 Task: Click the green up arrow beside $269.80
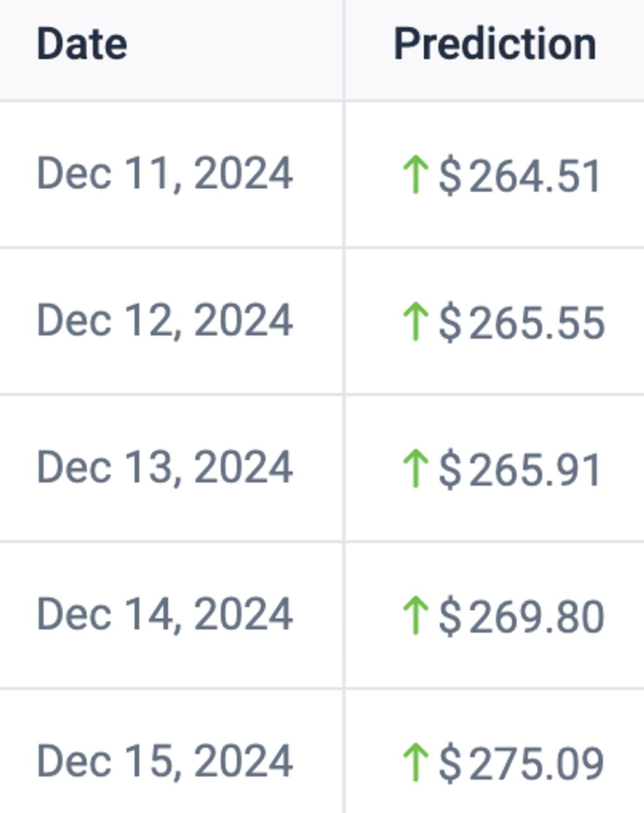(416, 615)
